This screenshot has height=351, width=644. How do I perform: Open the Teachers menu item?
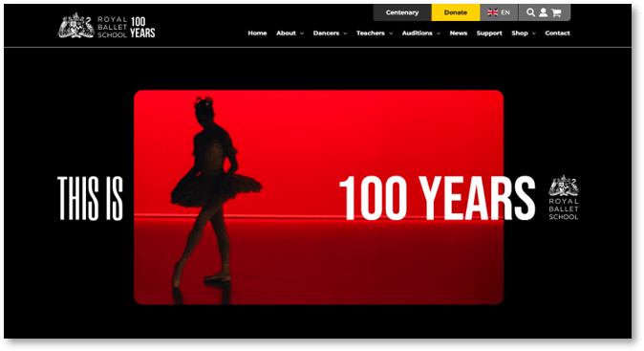371,33
